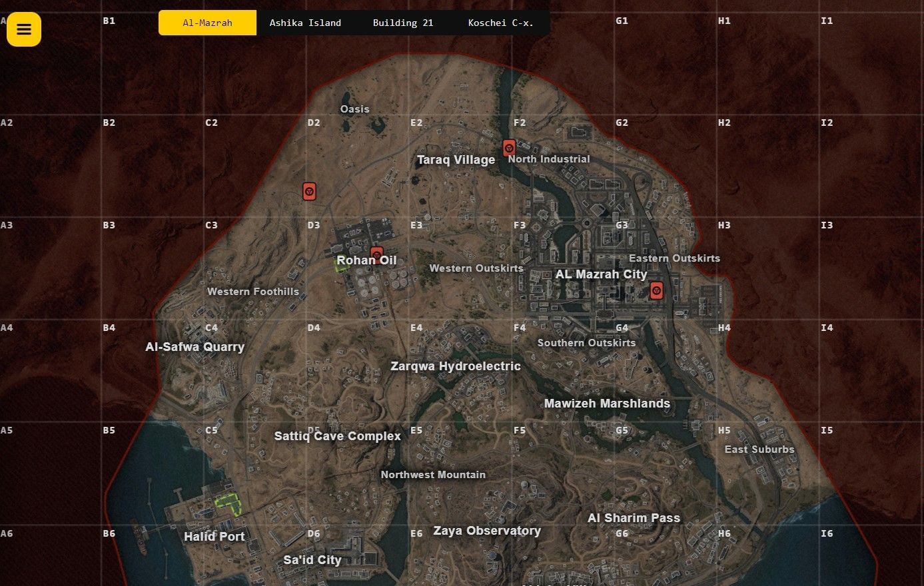The height and width of the screenshot is (586, 924).
Task: Click the marker icon above Taraq Village
Action: 509,148
